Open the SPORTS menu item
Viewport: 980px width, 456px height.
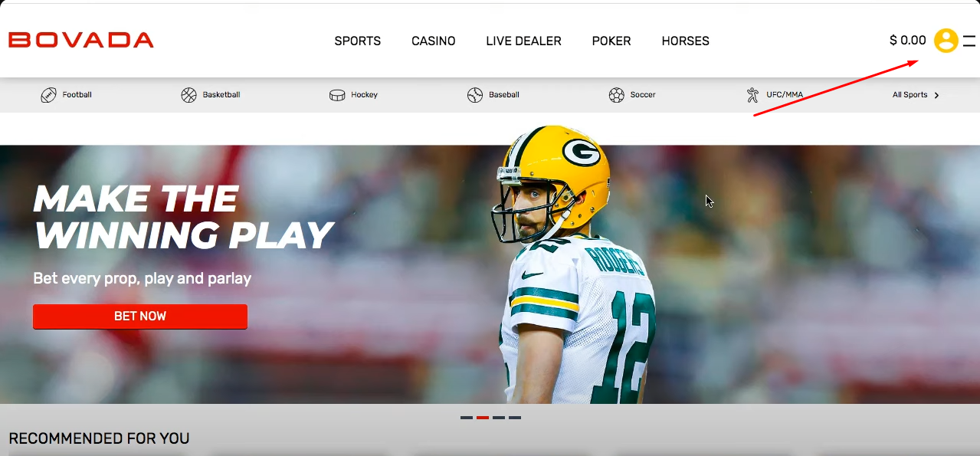pyautogui.click(x=357, y=41)
